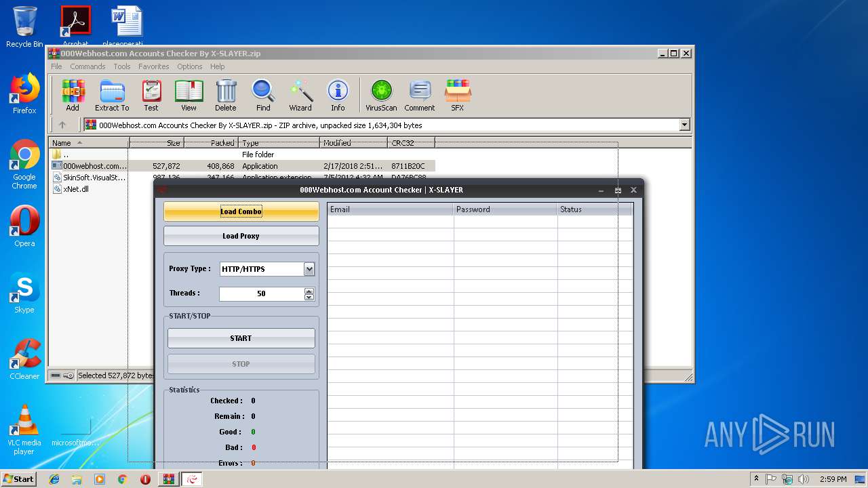The image size is (868, 488).
Task: Select the xNet.dll file
Action: tap(71, 189)
